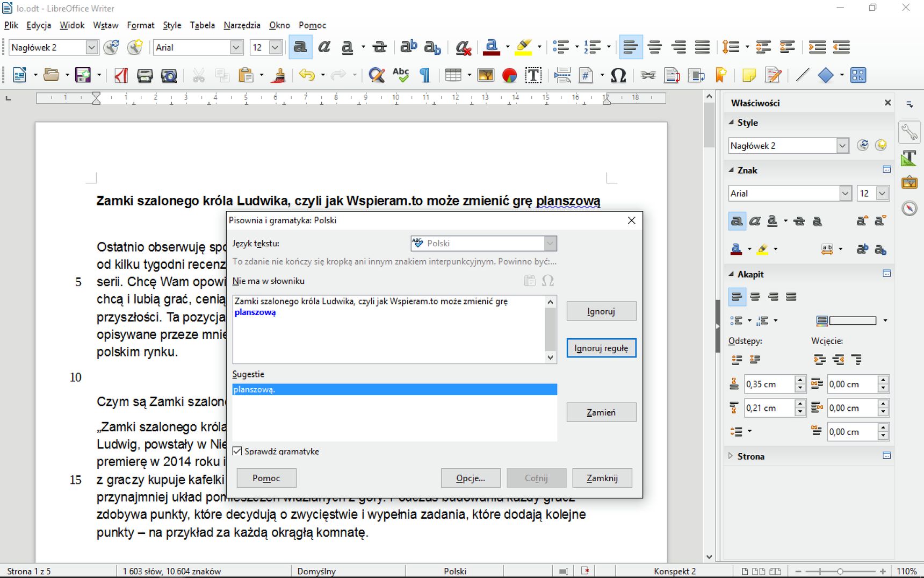Screen dimensions: 924x578
Task: Click the font color red swatch icon
Action: [491, 47]
